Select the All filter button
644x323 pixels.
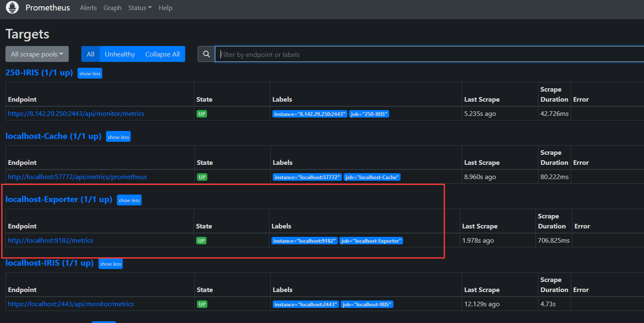coord(91,54)
